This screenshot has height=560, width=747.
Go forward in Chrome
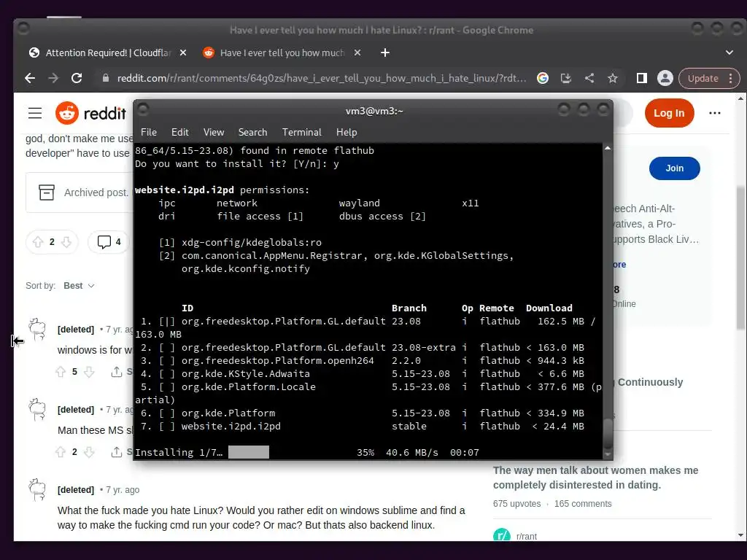coord(53,78)
